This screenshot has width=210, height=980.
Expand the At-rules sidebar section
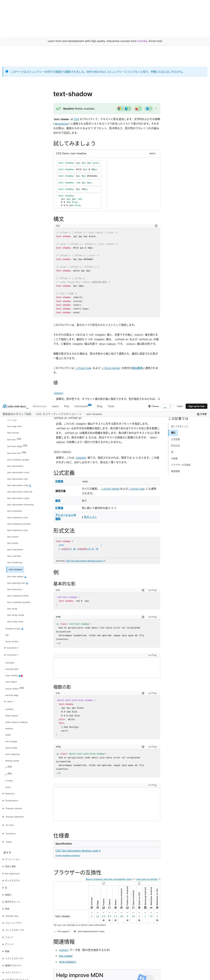(8, 825)
